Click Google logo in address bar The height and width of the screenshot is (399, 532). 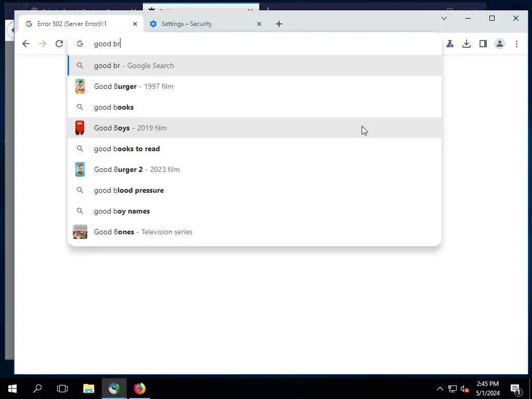[79, 44]
